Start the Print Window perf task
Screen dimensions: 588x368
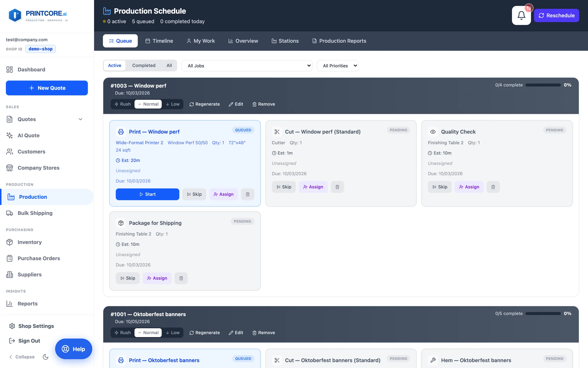coord(147,194)
